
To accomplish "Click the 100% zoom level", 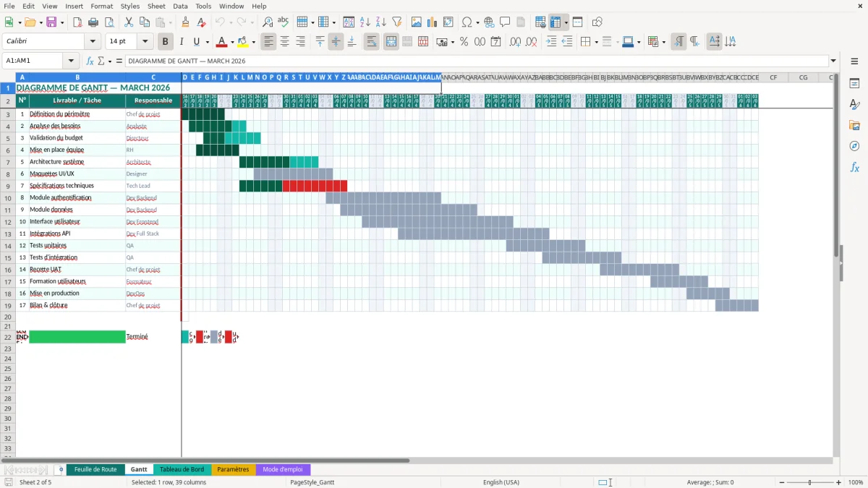I will pyautogui.click(x=856, y=482).
